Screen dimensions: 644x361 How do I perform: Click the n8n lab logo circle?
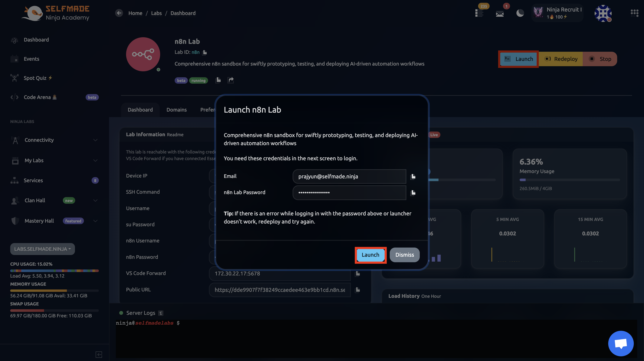pos(143,54)
